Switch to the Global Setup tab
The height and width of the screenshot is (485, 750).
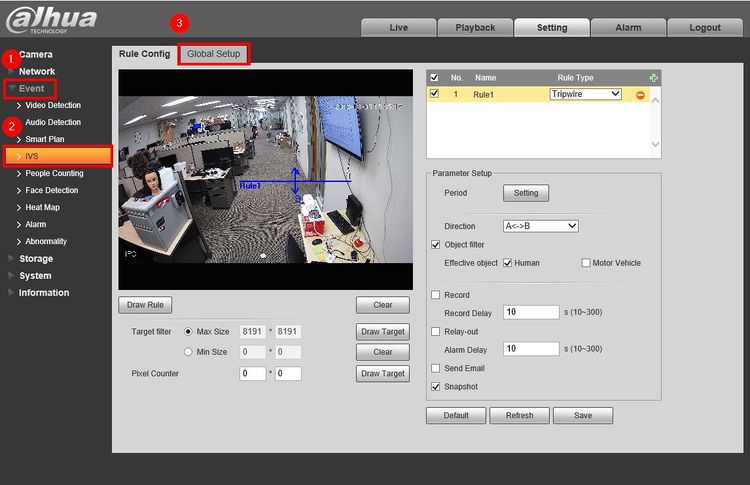213,53
